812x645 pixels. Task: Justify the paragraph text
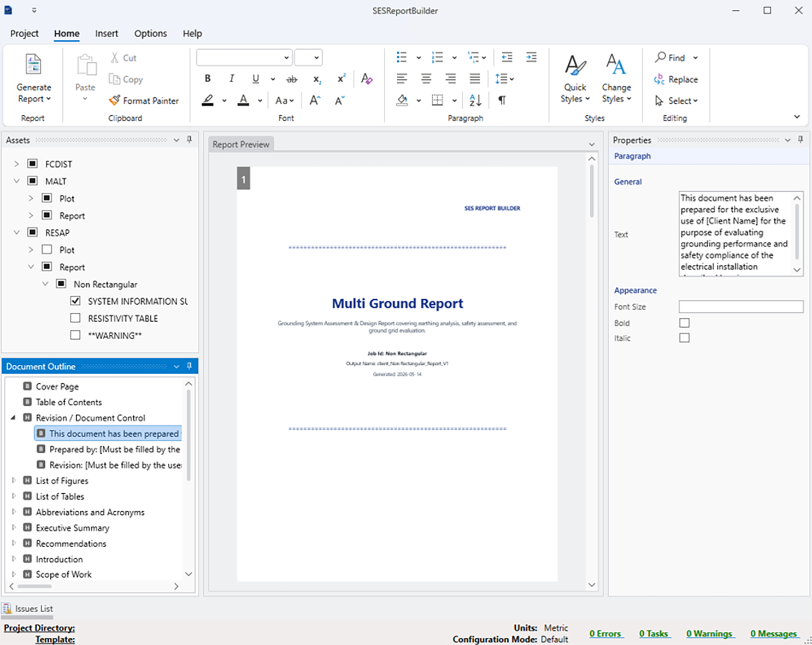pyautogui.click(x=475, y=79)
